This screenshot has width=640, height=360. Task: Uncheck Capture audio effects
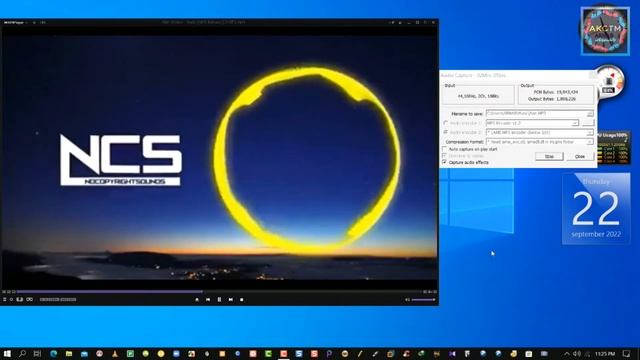(x=444, y=162)
